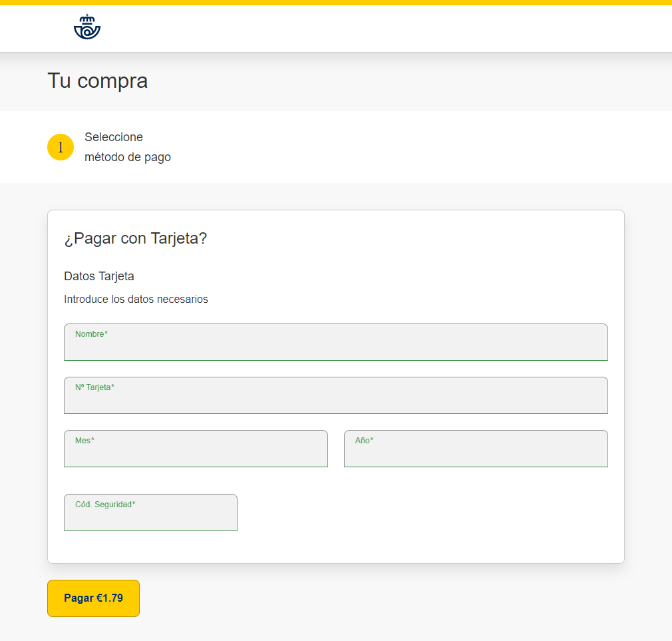The width and height of the screenshot is (672, 641).
Task: Select the Año expiry field
Action: point(475,453)
